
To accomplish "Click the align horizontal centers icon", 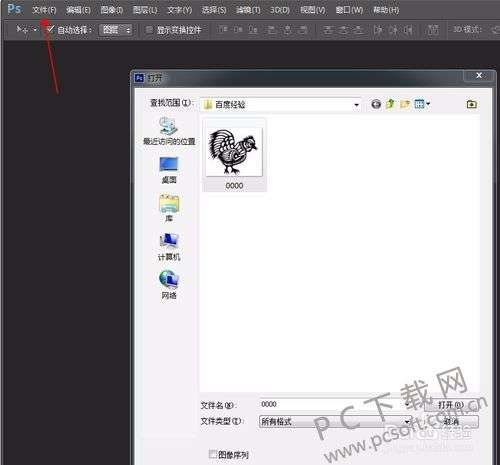I will [288, 30].
